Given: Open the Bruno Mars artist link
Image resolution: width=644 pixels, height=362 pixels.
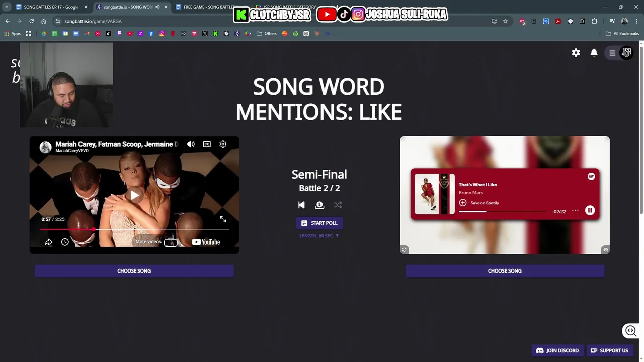Looking at the screenshot, I should pos(470,193).
